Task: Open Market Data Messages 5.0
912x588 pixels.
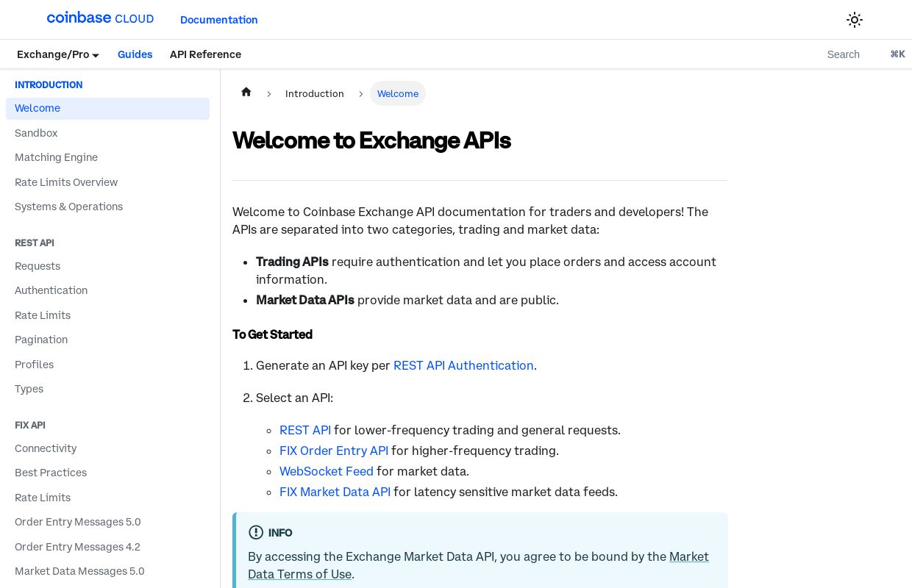Action: coord(107,571)
